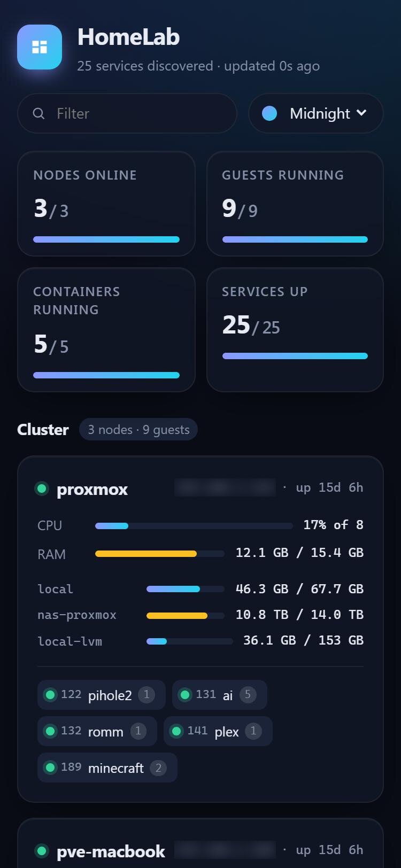Click the Cluster section heading
The width and height of the screenshot is (401, 868).
tap(43, 430)
